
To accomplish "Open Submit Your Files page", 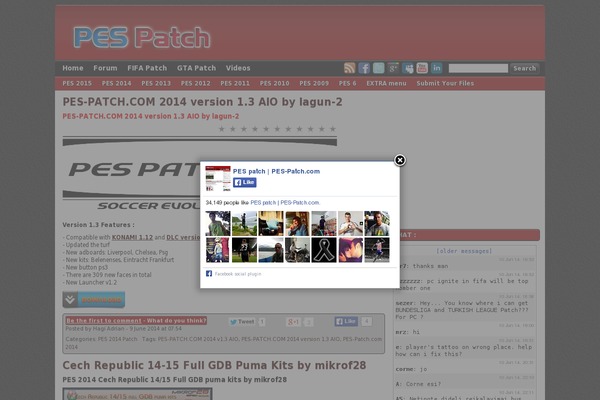I will (x=445, y=83).
